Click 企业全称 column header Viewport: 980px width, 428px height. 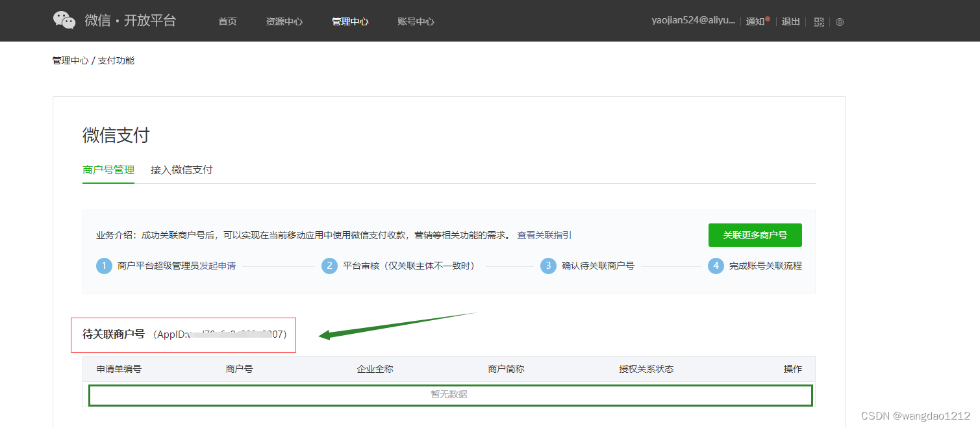click(375, 369)
